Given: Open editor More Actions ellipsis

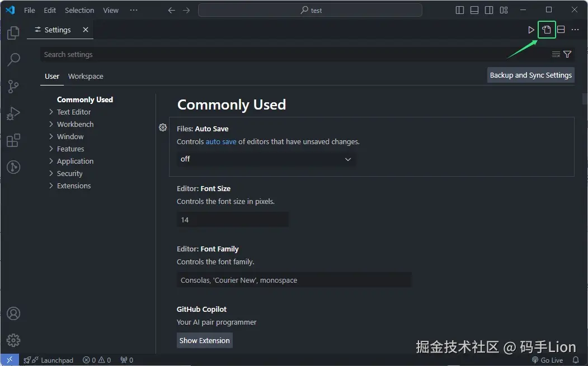Looking at the screenshot, I should [x=575, y=30].
